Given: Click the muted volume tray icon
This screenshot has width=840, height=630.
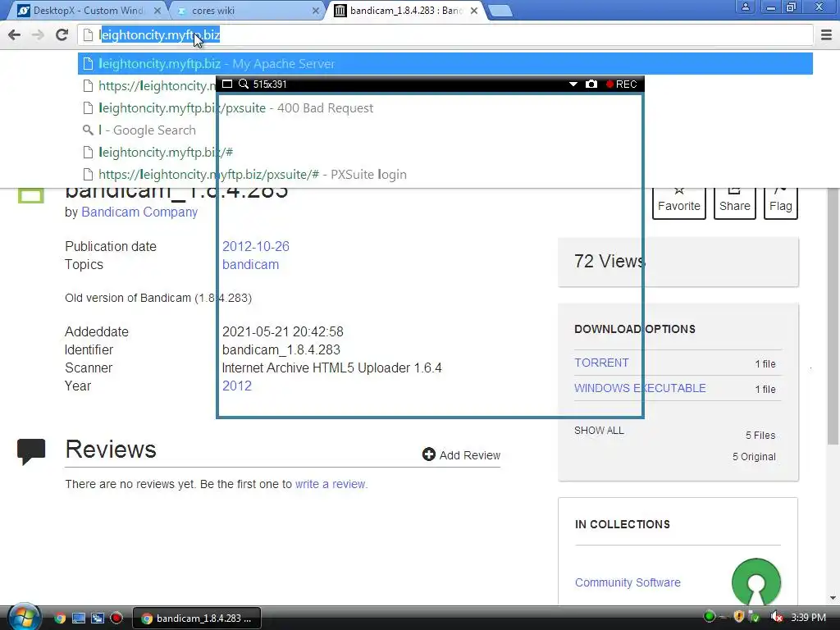Looking at the screenshot, I should (x=776, y=617).
